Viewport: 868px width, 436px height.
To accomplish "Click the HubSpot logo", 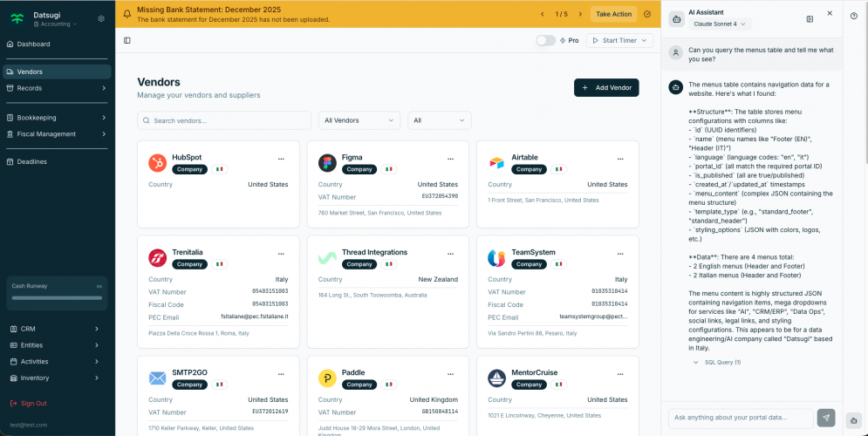I will pyautogui.click(x=158, y=163).
